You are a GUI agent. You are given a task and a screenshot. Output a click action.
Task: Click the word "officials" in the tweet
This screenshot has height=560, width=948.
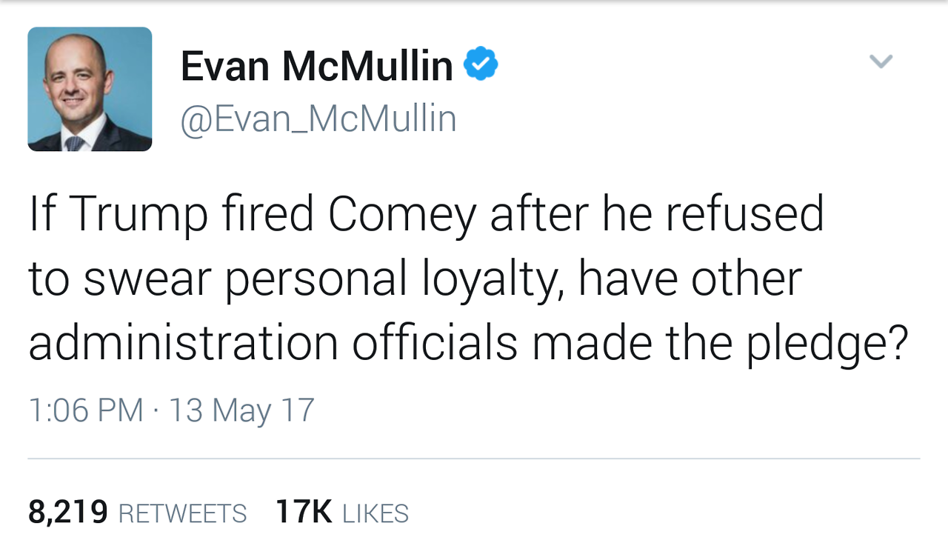tap(435, 343)
